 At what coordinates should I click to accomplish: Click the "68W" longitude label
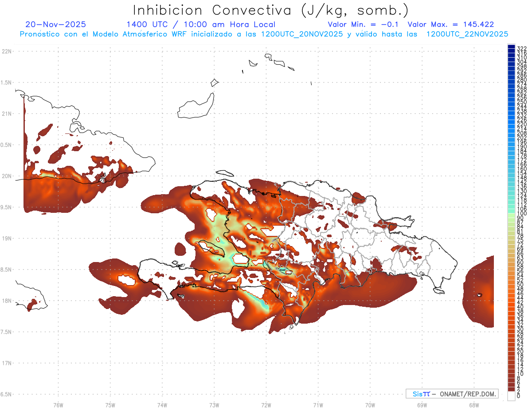(x=474, y=405)
